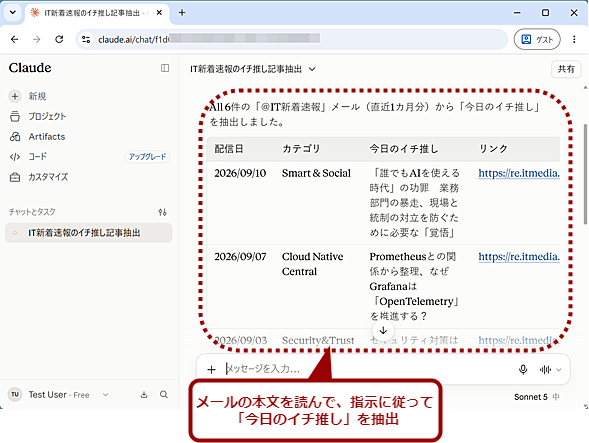589x443 pixels.
Task: Open a new browser tab
Action: click(182, 13)
